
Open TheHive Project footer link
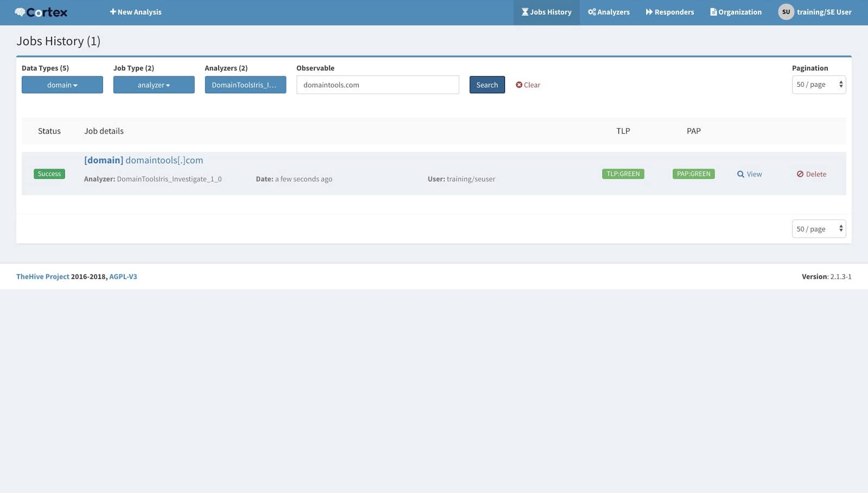point(43,277)
